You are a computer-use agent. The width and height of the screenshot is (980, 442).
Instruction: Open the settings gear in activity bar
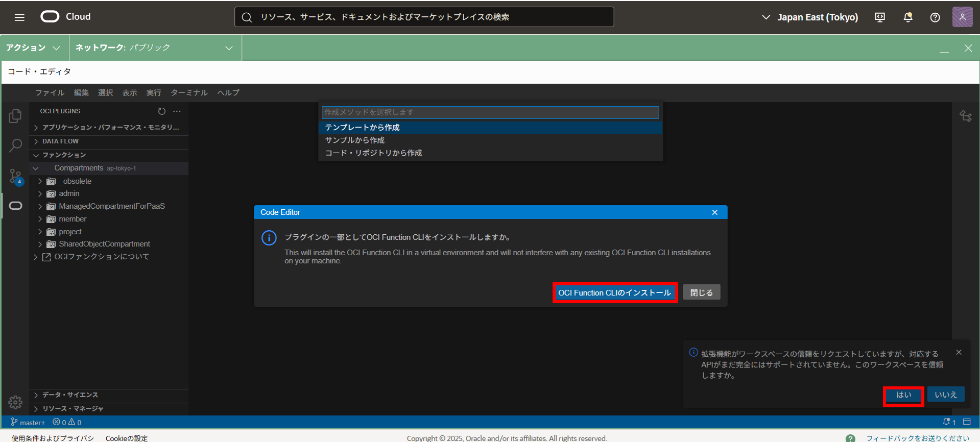click(x=15, y=403)
